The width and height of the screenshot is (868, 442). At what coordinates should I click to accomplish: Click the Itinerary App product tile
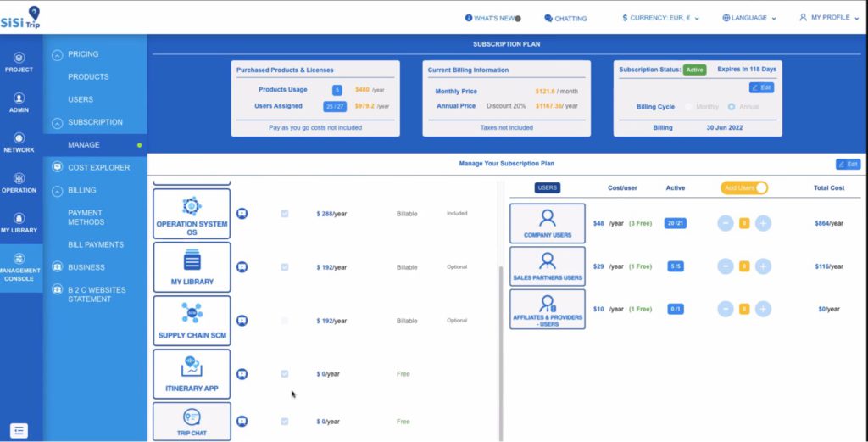(192, 374)
